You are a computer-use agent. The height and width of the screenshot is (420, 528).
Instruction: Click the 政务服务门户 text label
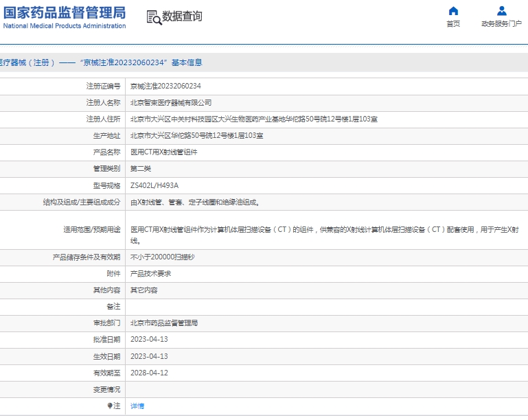point(501,23)
